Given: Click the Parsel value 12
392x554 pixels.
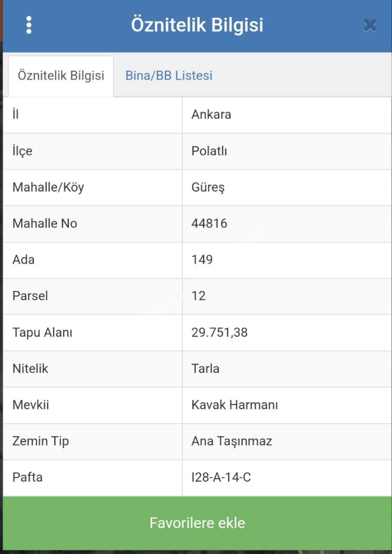Looking at the screenshot, I should click(198, 296).
